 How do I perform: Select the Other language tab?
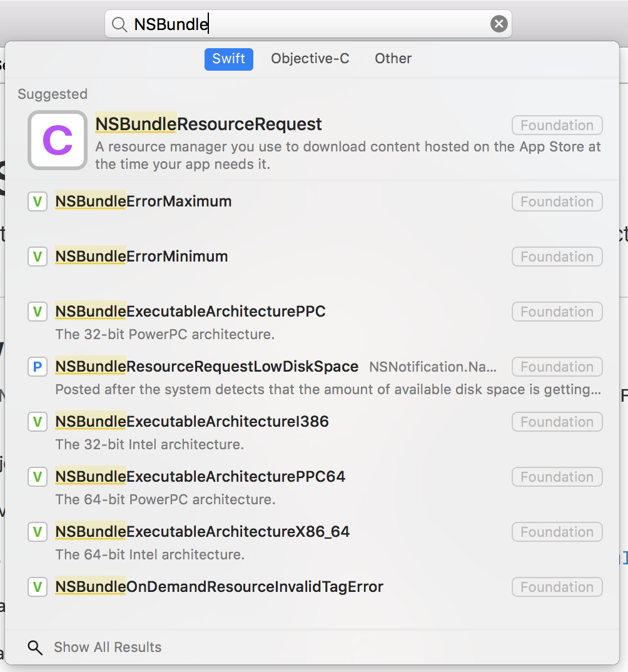[393, 59]
